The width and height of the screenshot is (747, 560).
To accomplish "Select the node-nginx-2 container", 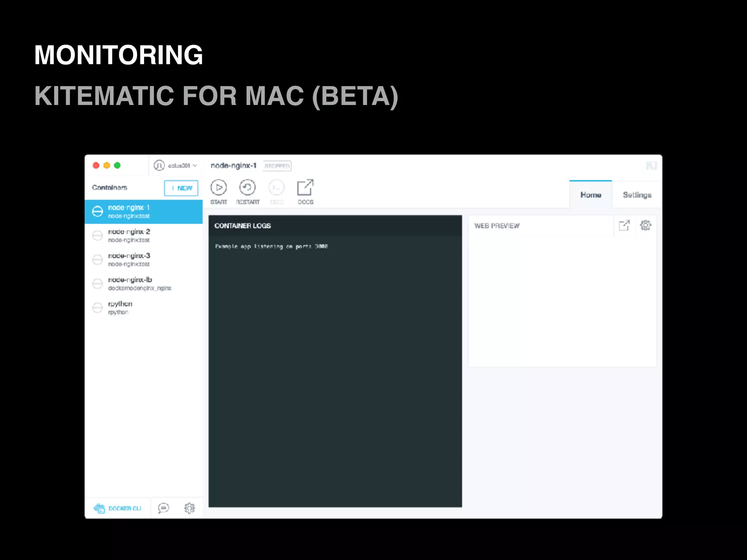I will pyautogui.click(x=144, y=236).
